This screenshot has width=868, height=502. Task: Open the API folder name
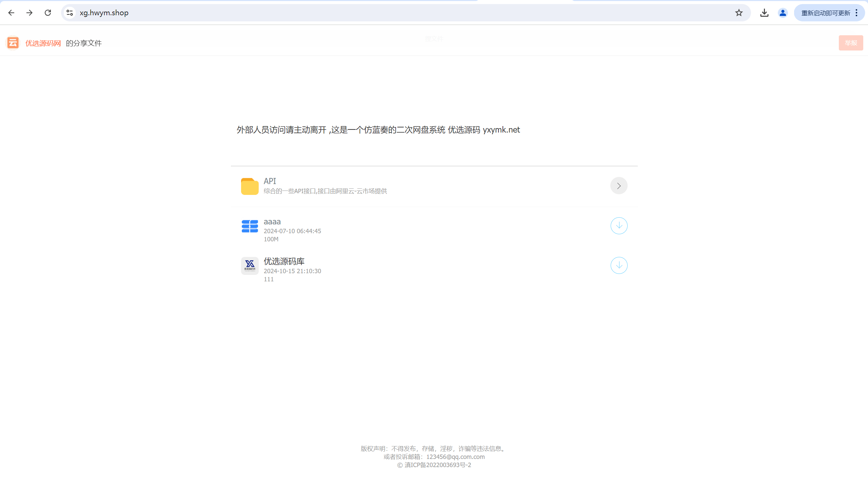270,181
